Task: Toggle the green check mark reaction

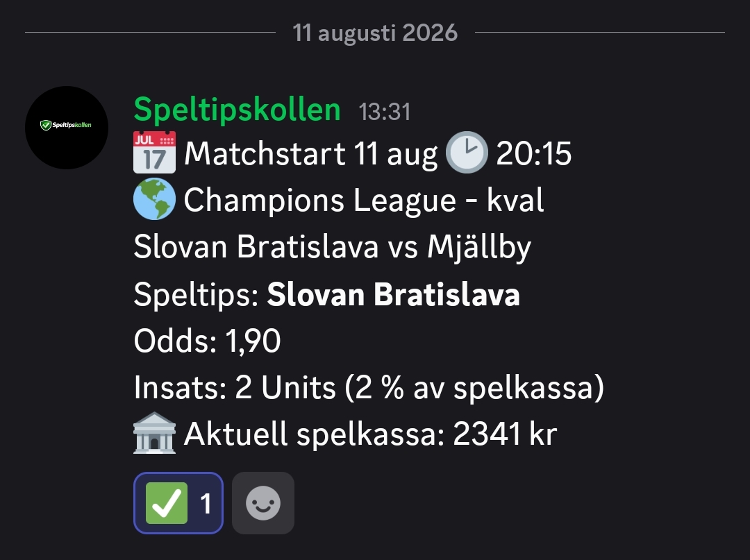Action: pos(178,503)
